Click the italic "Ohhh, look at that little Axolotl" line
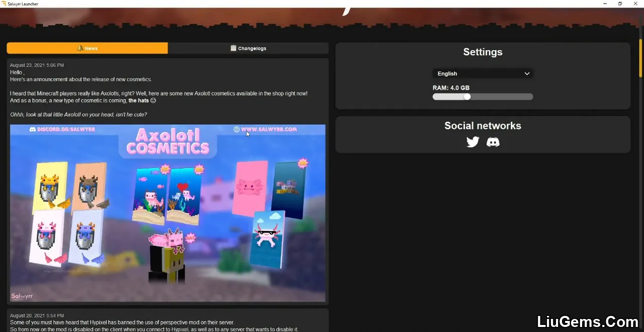Viewport: 644px width, 332px height. pyautogui.click(x=78, y=115)
